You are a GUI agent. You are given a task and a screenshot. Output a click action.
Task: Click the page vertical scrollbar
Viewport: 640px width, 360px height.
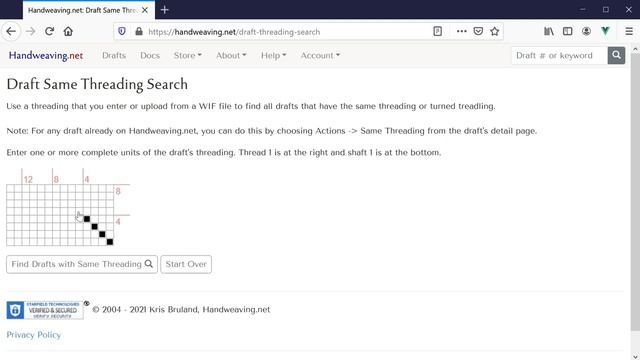(635, 192)
